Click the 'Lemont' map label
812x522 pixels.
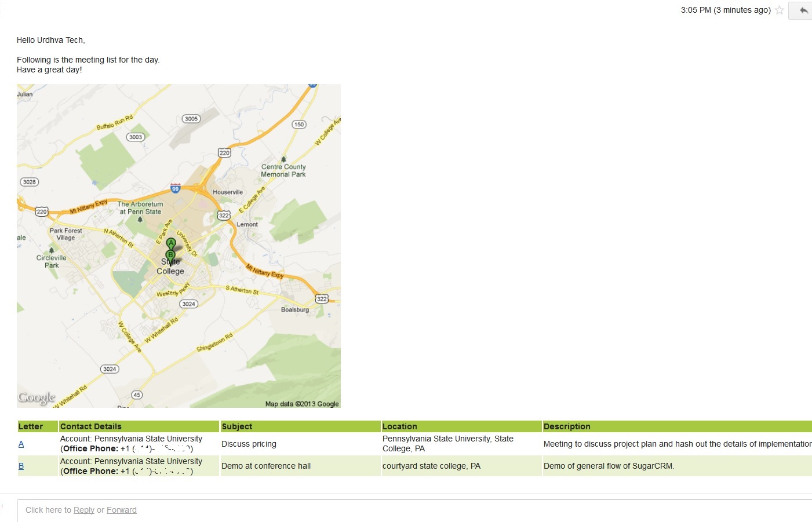tap(247, 224)
